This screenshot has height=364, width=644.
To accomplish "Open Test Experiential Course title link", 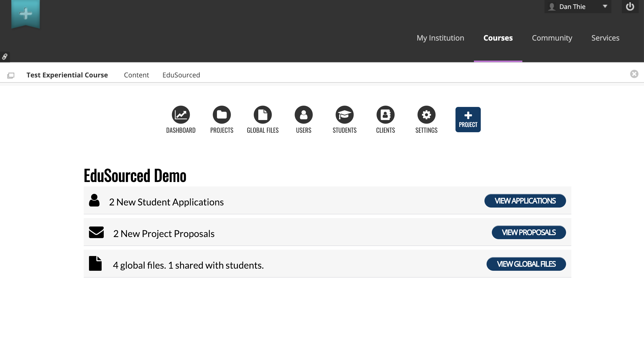I will click(67, 75).
